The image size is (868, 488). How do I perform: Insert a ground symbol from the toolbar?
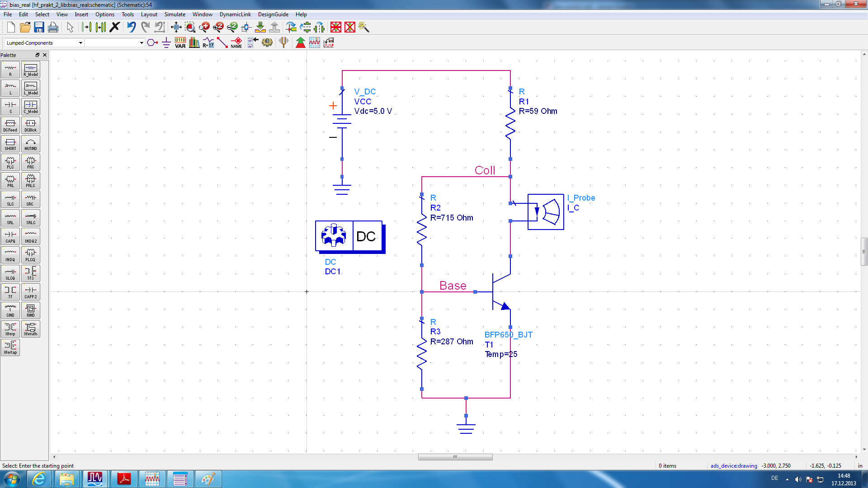pyautogui.click(x=166, y=43)
